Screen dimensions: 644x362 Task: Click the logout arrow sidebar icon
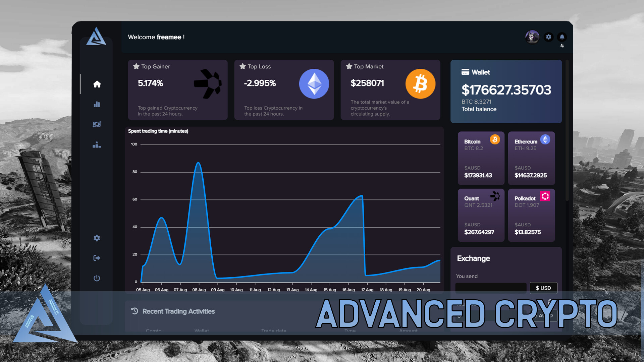(97, 258)
